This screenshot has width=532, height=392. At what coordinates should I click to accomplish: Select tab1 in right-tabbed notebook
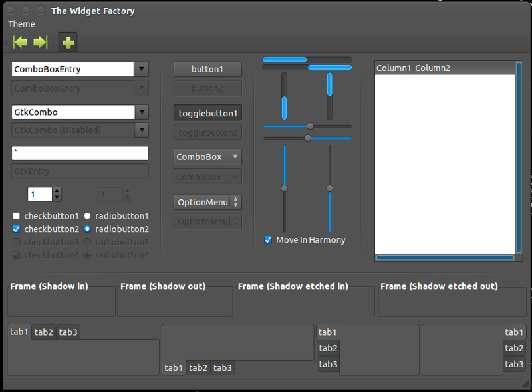pos(514,332)
